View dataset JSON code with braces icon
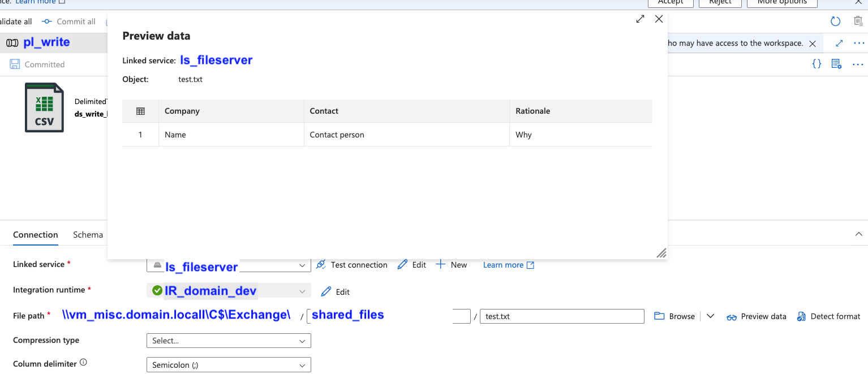Screen dimensions: 868x374 pyautogui.click(x=817, y=64)
